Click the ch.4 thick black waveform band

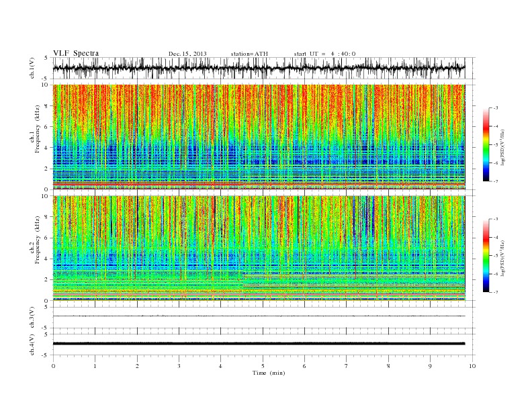(x=259, y=344)
